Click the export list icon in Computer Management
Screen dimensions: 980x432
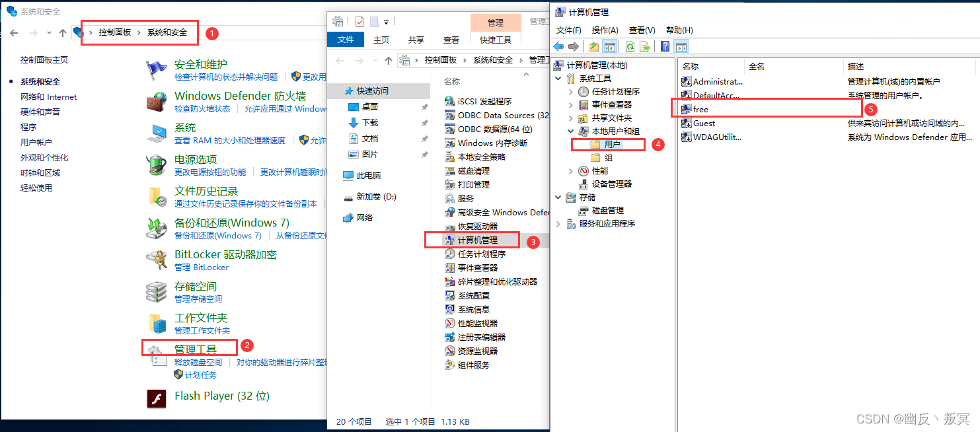pos(645,46)
